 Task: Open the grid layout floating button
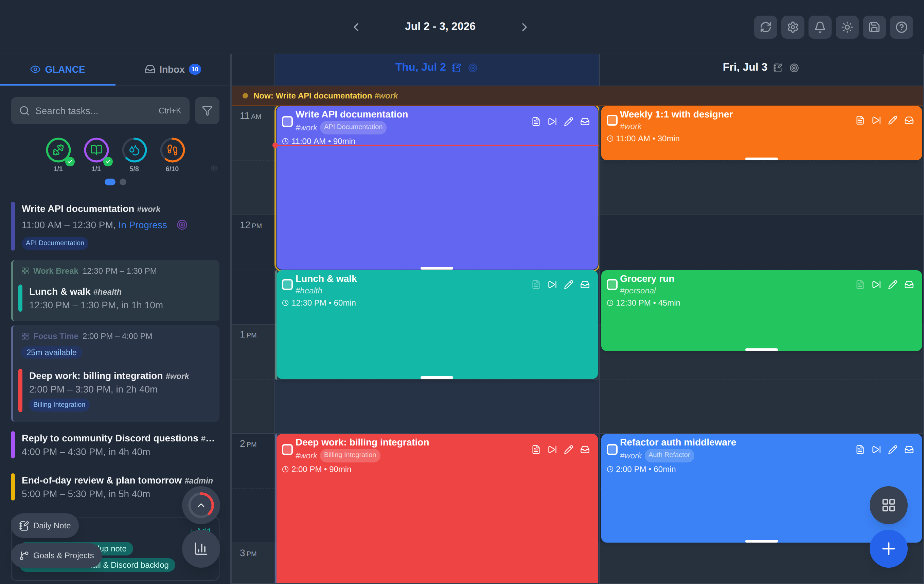pos(889,505)
